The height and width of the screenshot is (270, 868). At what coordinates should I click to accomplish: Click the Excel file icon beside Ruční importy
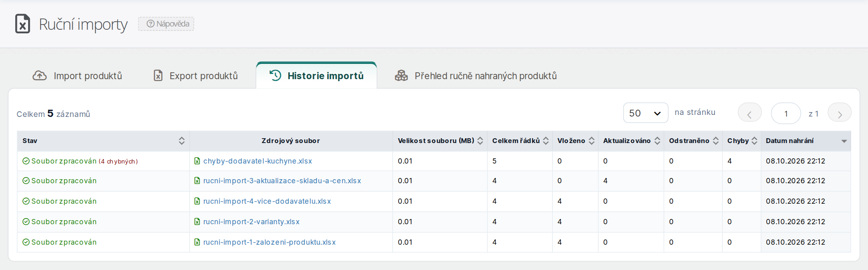point(23,24)
